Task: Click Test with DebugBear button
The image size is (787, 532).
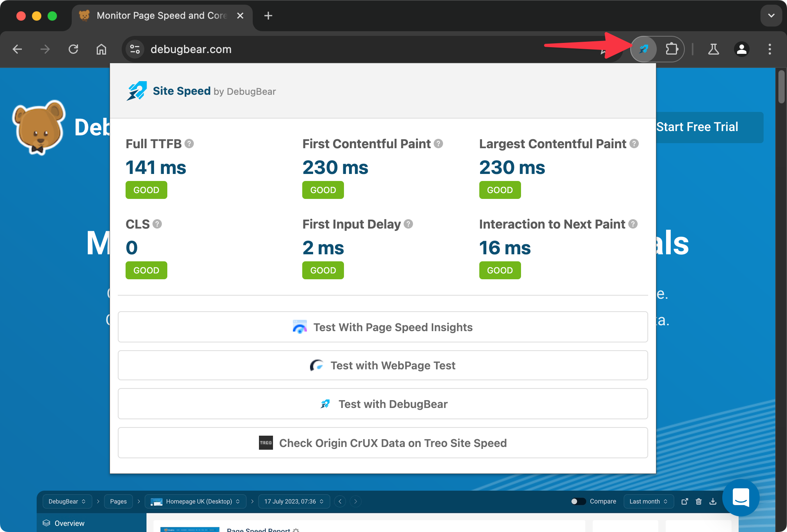Action: coord(383,404)
